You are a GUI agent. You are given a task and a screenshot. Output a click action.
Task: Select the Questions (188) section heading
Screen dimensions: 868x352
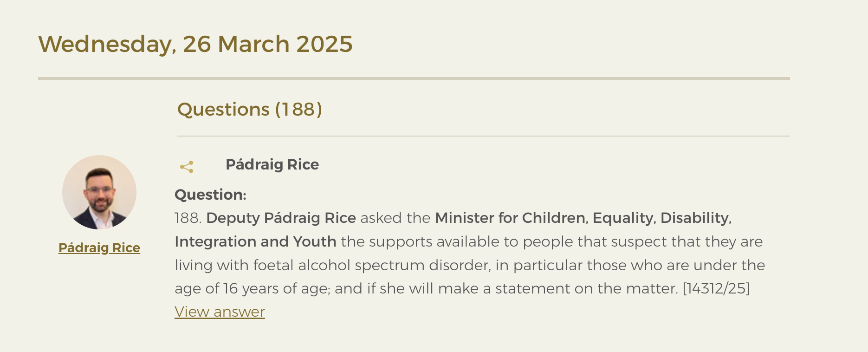tap(250, 109)
